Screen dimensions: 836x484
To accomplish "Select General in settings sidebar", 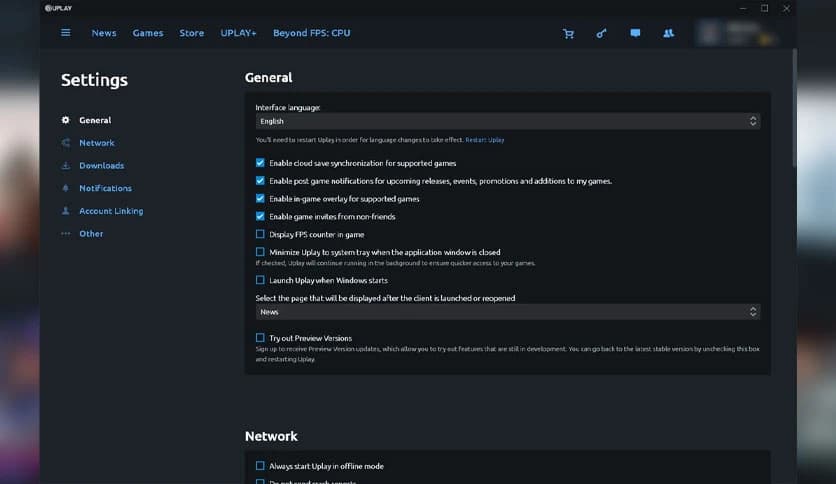I will (x=95, y=120).
